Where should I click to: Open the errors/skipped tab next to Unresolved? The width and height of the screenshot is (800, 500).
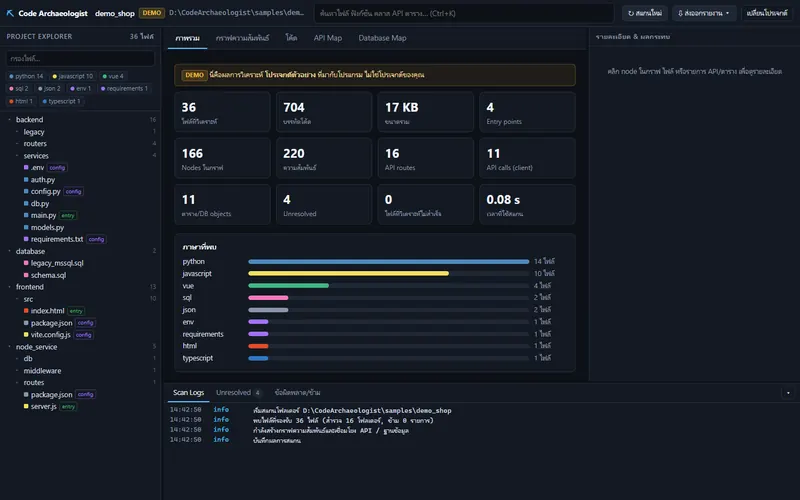[x=297, y=392]
